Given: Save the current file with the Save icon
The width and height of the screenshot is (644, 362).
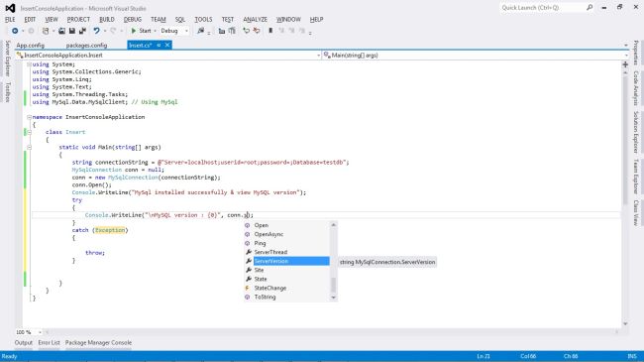Looking at the screenshot, I should pos(72,31).
